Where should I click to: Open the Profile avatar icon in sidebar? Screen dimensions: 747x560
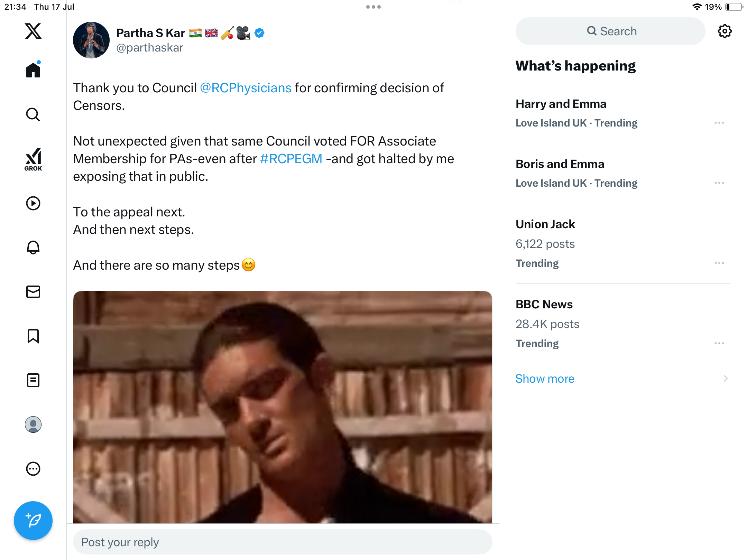click(33, 424)
